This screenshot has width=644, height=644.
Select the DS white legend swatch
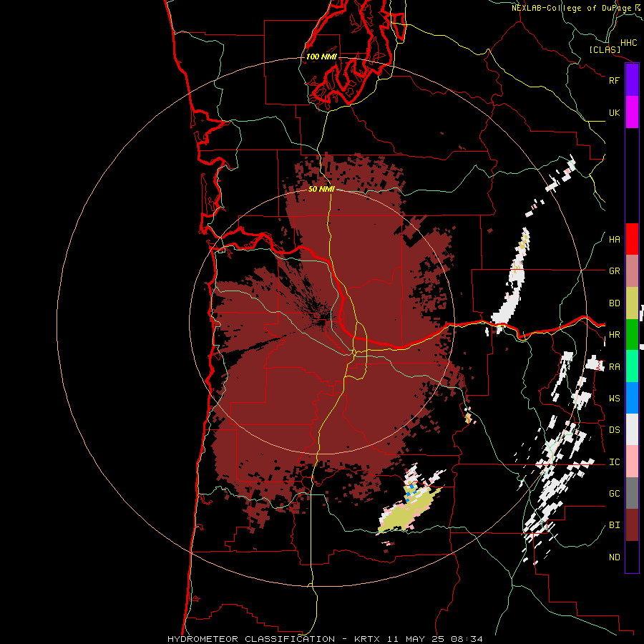pyautogui.click(x=632, y=429)
